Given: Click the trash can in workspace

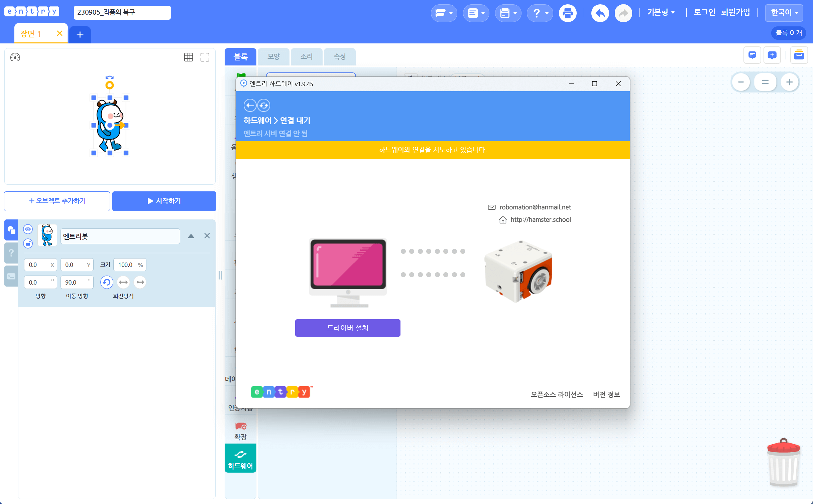Looking at the screenshot, I should [784, 463].
